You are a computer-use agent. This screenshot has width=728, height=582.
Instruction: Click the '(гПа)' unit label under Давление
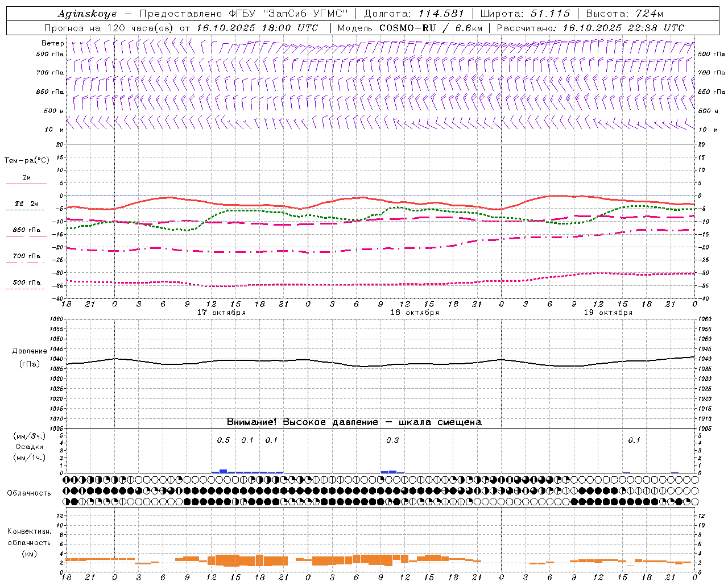(x=30, y=364)
